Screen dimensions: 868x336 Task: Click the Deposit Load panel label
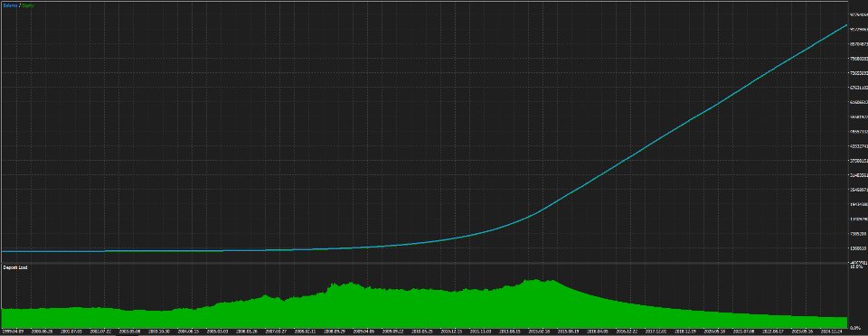coord(15,267)
